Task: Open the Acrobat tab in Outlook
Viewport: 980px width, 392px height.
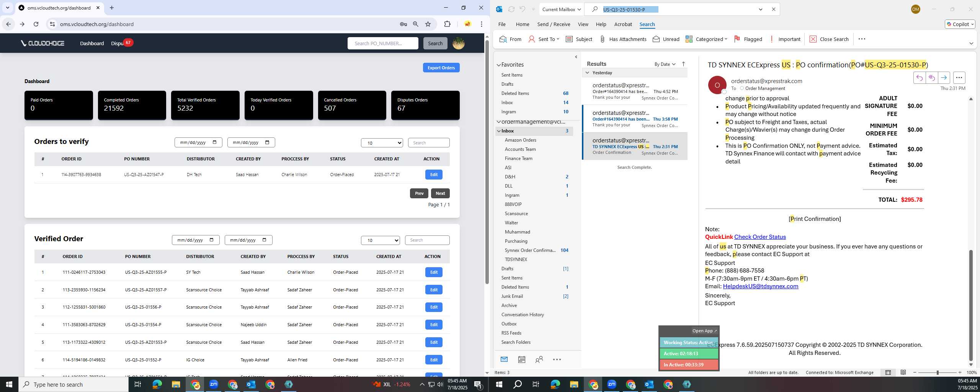Action: 623,24
